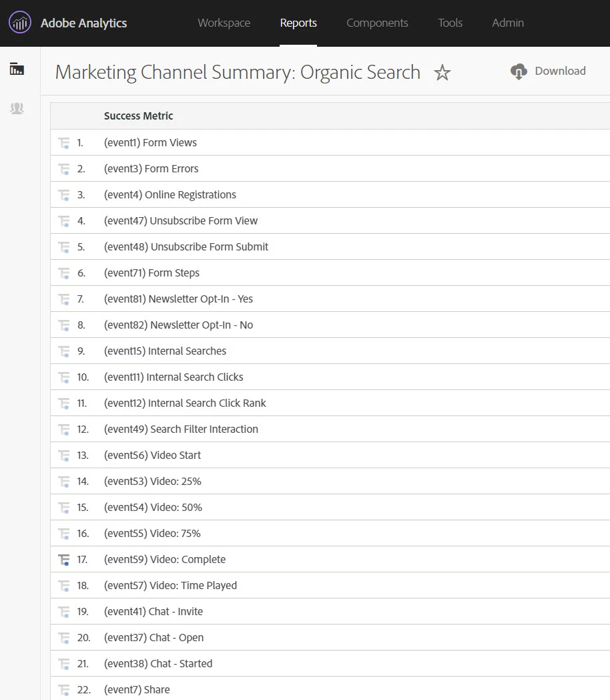Screen dimensions: 610x700
Task: Select the Reports tab
Action: click(x=298, y=23)
